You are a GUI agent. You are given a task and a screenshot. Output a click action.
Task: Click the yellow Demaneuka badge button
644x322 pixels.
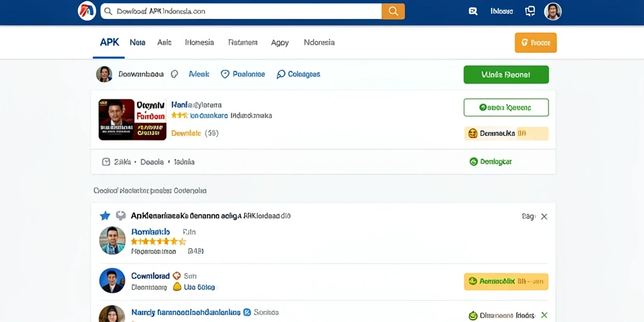tap(506, 133)
